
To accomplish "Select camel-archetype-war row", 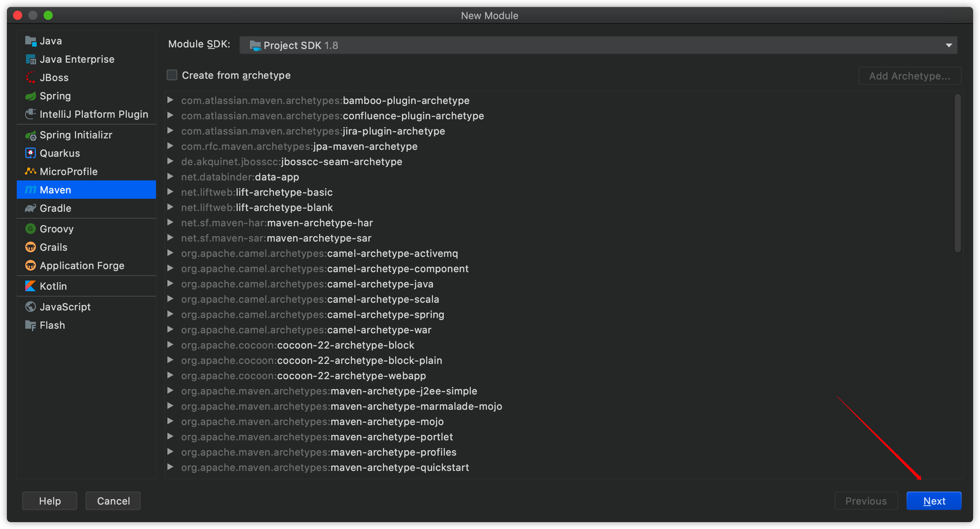I will tap(560, 330).
